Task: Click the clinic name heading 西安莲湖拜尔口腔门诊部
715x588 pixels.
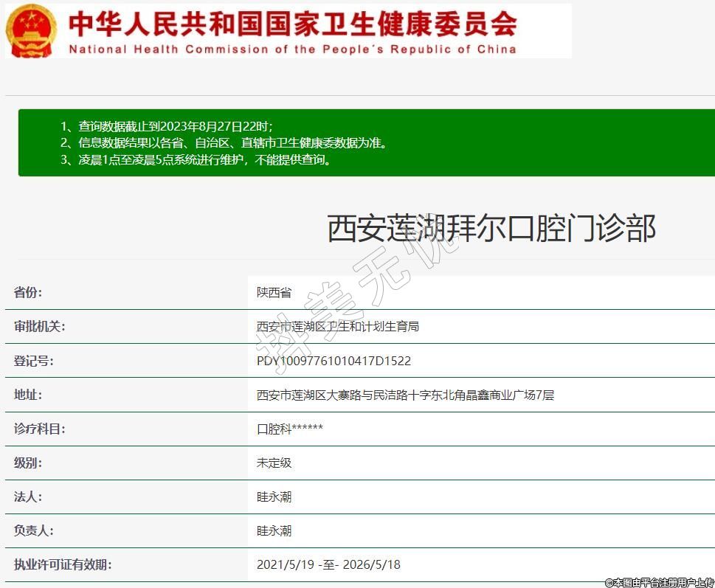Action: (491, 229)
